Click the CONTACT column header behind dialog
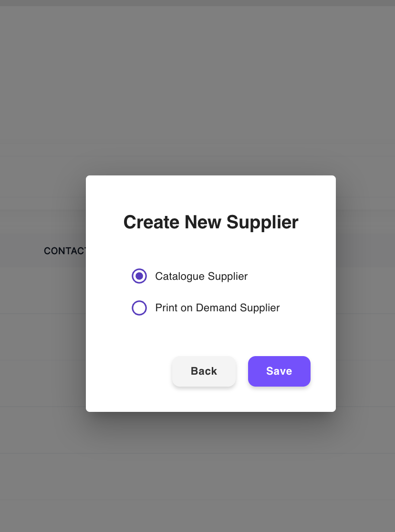Viewport: 395px width, 532px height. tap(64, 251)
